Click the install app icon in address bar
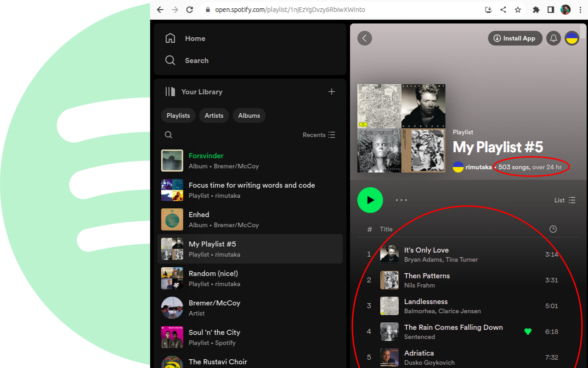588x368 pixels. 488,10
